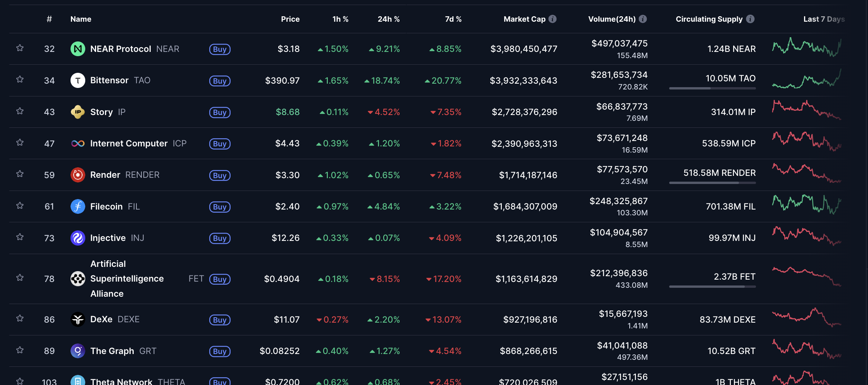Viewport: 868px width, 385px height.
Task: Click the NEAR Protocol coin logo
Action: tap(78, 49)
